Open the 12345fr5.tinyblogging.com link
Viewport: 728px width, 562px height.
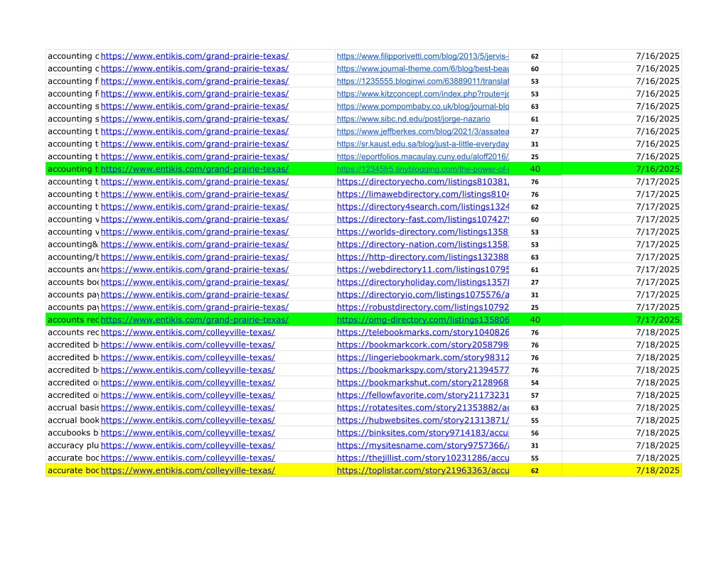tap(422, 169)
